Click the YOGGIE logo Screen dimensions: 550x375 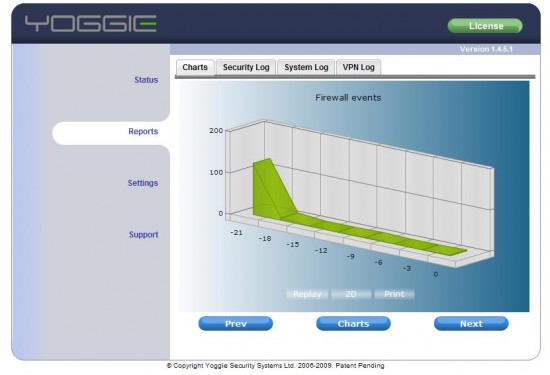tap(90, 24)
